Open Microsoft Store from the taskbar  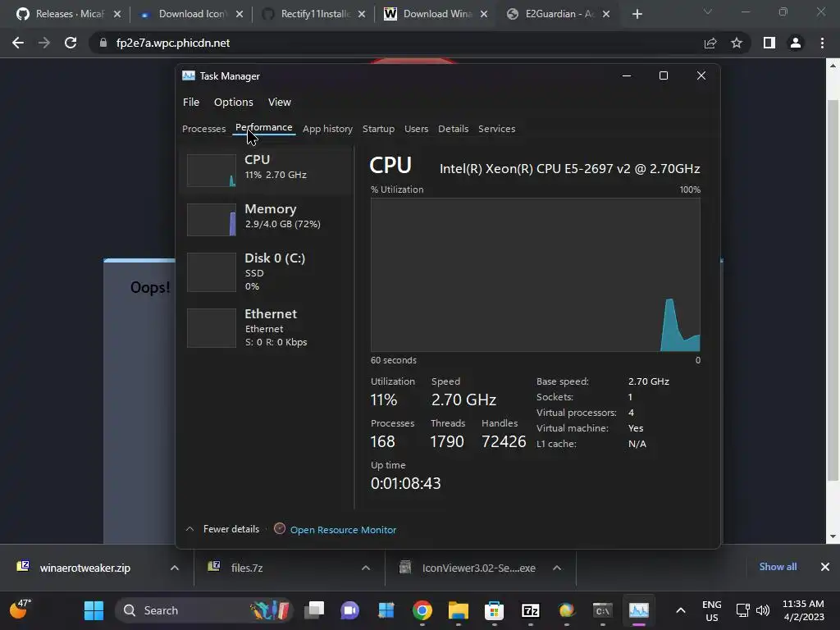pyautogui.click(x=494, y=610)
